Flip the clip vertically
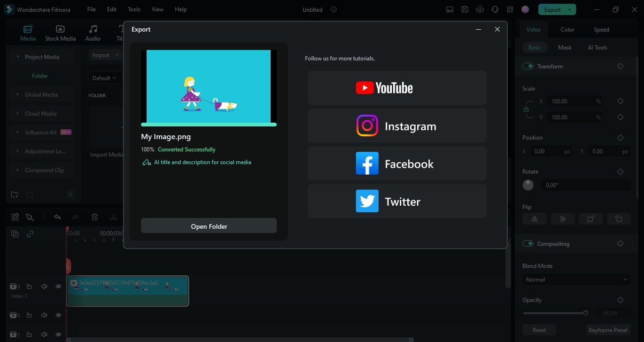644x342 pixels. point(562,219)
